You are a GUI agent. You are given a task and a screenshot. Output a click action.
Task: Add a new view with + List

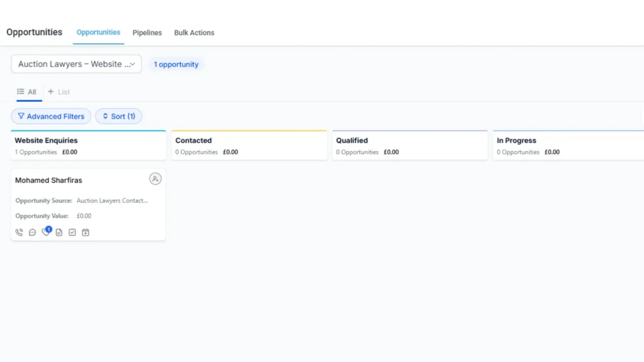click(58, 91)
